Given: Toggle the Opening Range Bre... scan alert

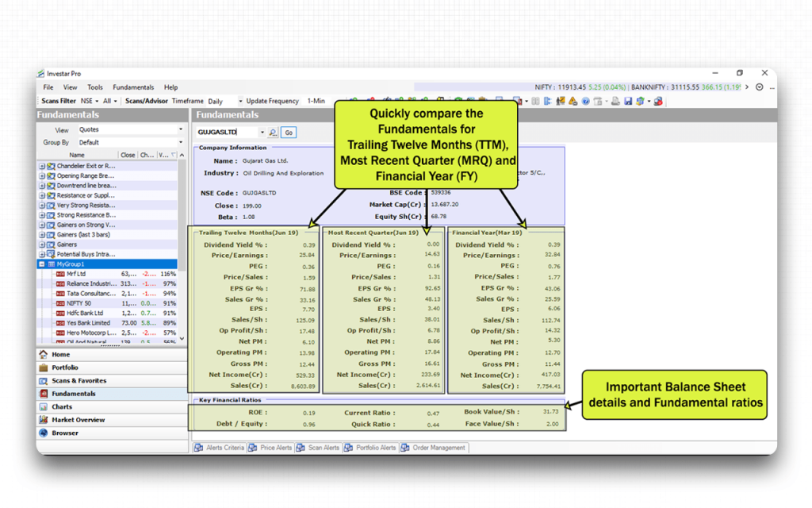Looking at the screenshot, I should pos(43,175).
